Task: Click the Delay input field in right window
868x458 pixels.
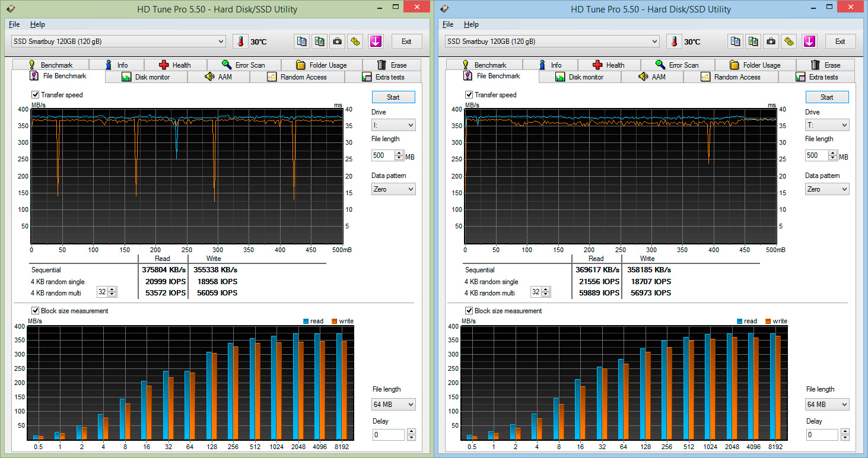Action: [822, 435]
